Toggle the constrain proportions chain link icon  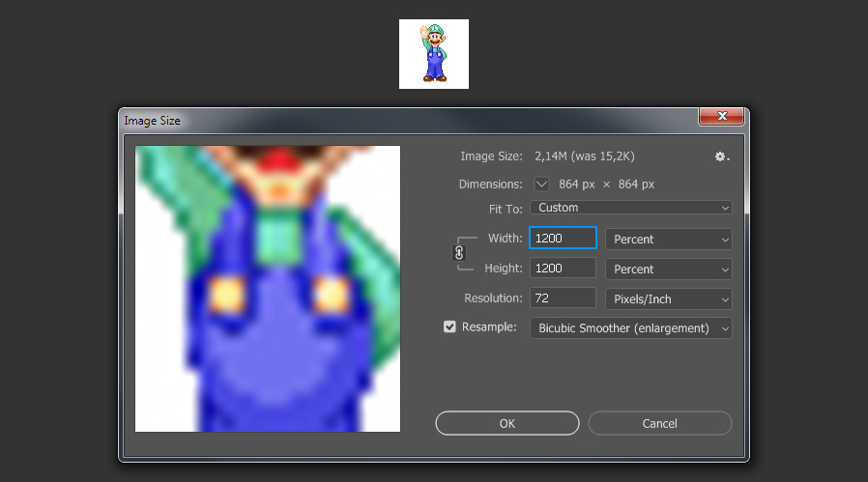click(459, 253)
